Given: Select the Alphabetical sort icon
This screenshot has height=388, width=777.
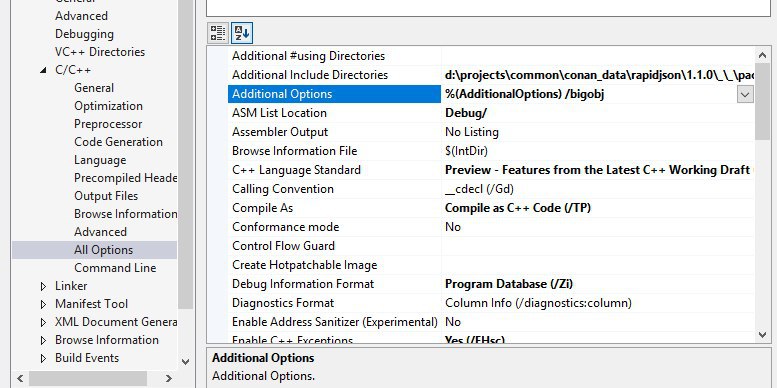Looking at the screenshot, I should pos(242,33).
